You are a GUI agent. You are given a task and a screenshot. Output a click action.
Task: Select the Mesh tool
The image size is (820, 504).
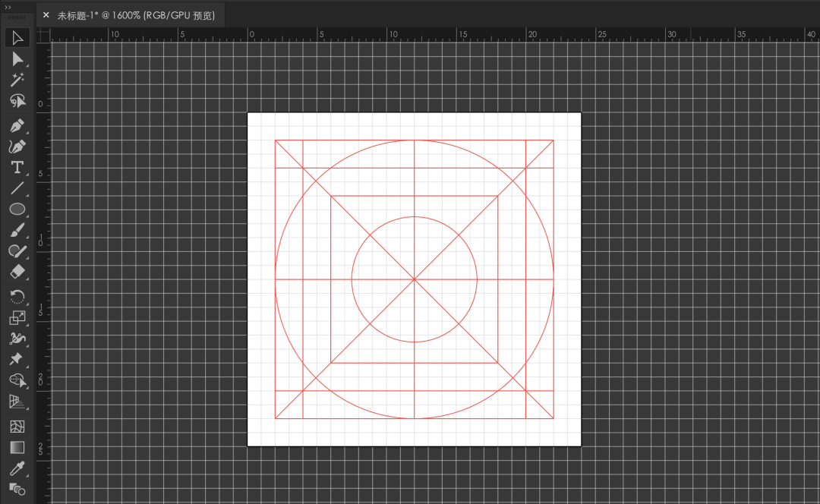(17, 427)
